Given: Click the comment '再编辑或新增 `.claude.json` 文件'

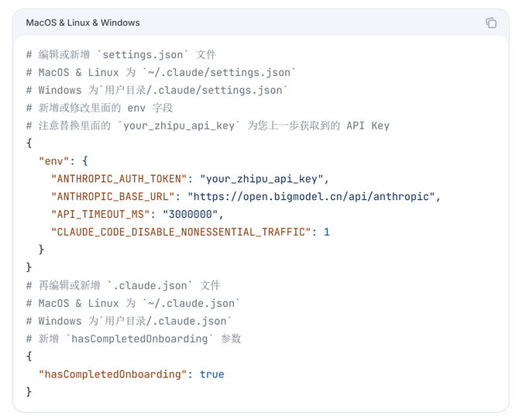Looking at the screenshot, I should [x=123, y=285].
